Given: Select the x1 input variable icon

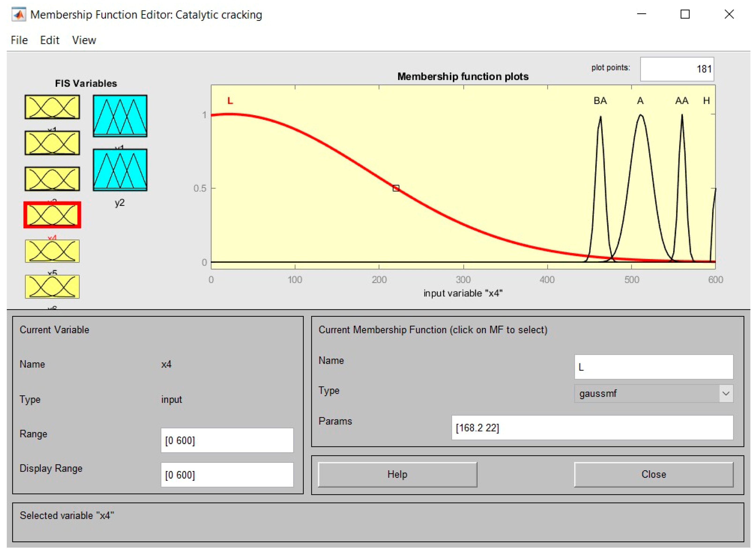Looking at the screenshot, I should [x=52, y=107].
